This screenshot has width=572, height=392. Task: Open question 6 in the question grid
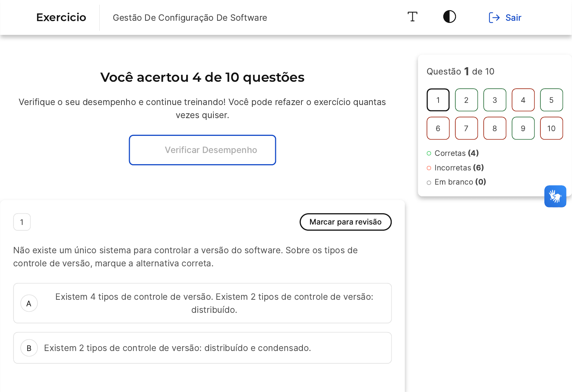click(438, 128)
